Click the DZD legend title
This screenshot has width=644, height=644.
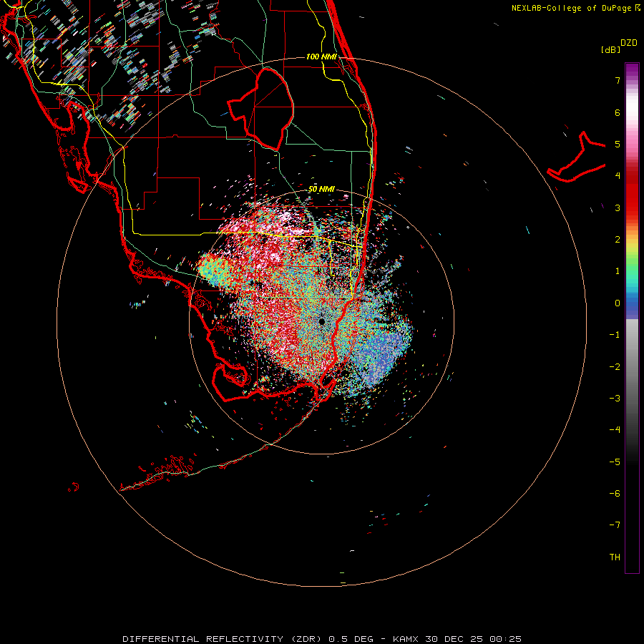point(629,43)
